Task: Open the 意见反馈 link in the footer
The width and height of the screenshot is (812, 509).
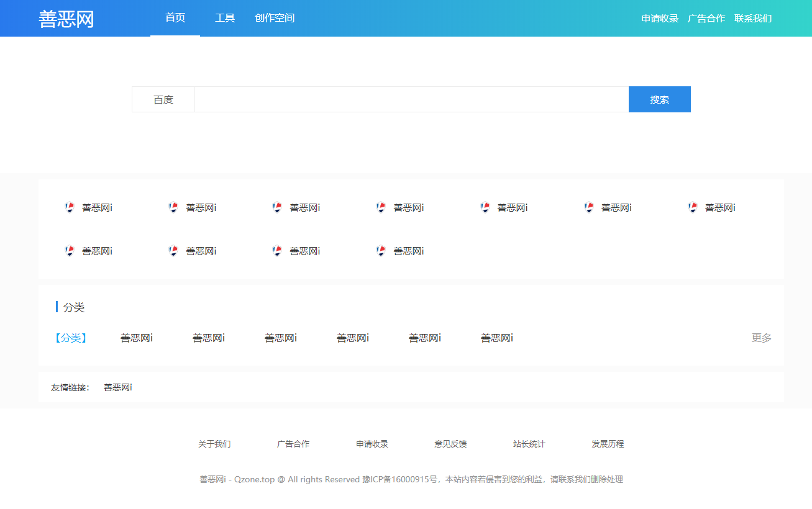Action: coord(450,444)
